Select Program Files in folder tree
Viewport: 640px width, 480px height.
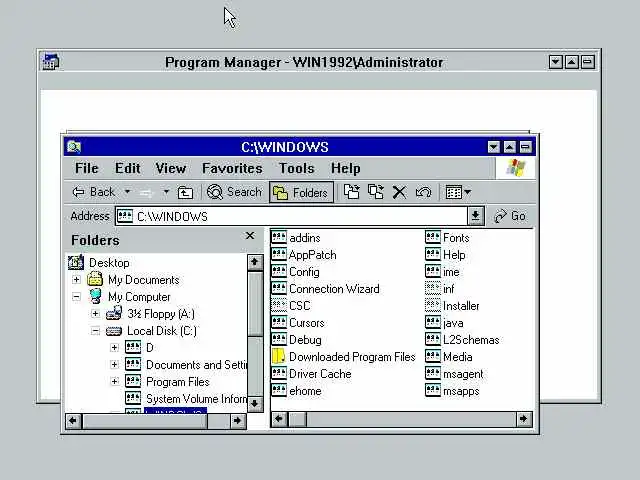[x=178, y=382]
